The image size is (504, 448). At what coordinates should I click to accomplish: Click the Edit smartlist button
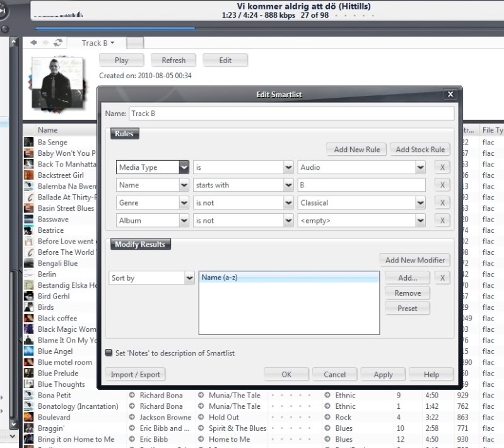click(225, 60)
